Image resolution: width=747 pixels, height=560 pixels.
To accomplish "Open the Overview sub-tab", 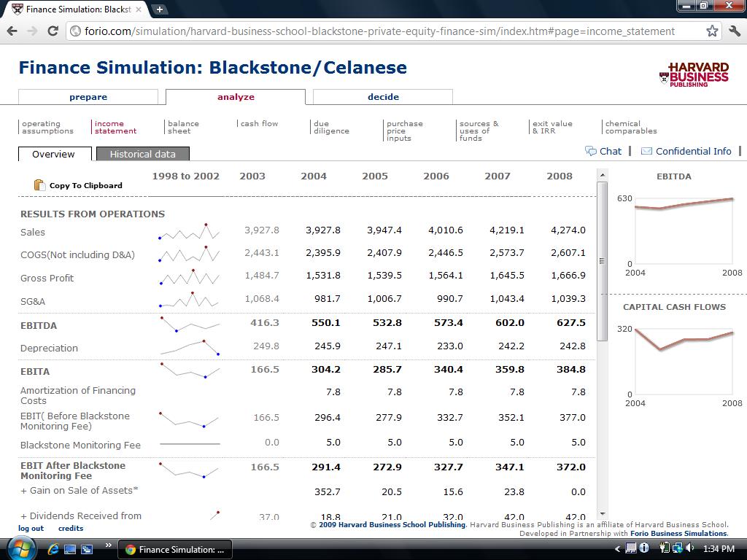I will (55, 154).
